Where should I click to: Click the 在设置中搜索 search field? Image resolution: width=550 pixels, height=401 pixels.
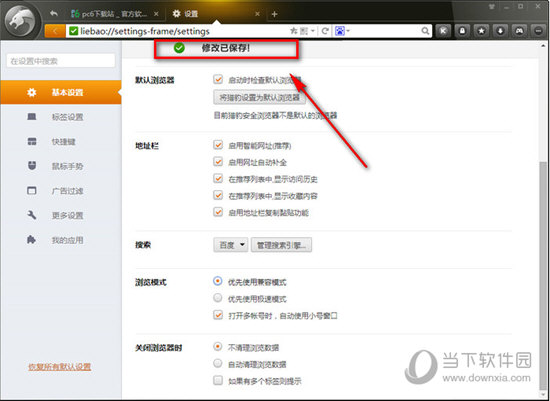(x=61, y=61)
